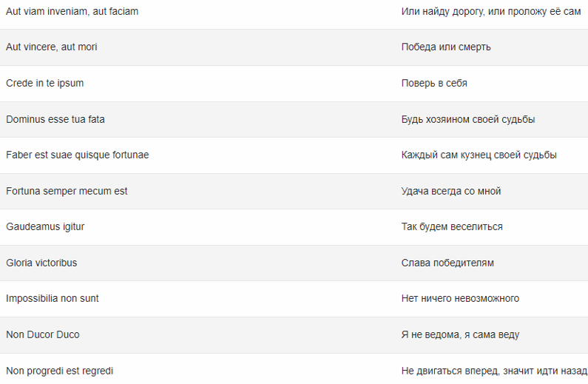Screen dimensions: 588x384
Task: Click 'Я не ведома, я сама веду'
Action: pyautogui.click(x=460, y=335)
